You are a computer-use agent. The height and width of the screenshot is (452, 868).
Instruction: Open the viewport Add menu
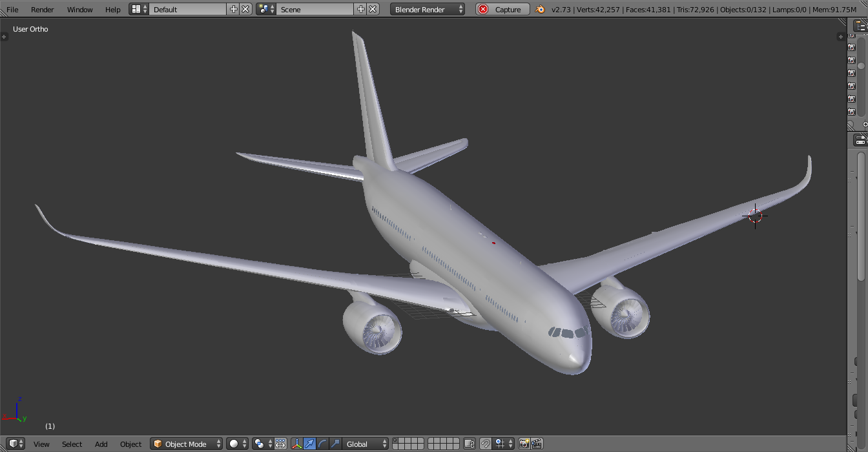(x=101, y=444)
